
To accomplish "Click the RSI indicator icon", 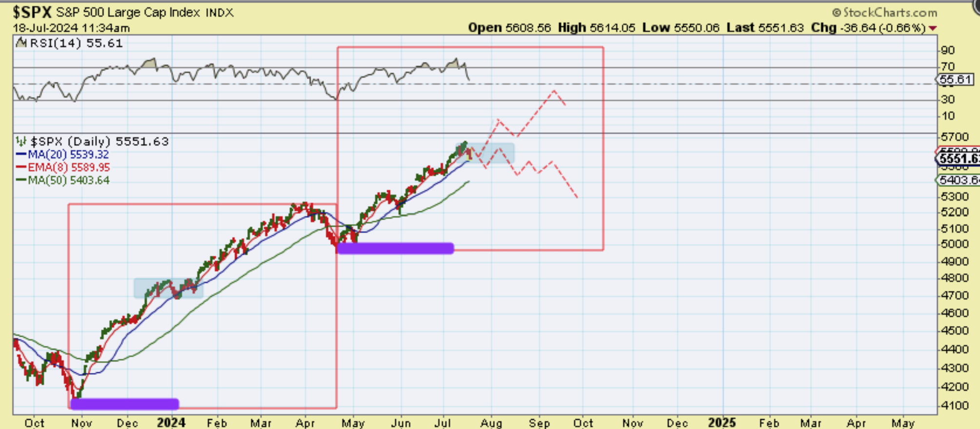I will pos(21,43).
